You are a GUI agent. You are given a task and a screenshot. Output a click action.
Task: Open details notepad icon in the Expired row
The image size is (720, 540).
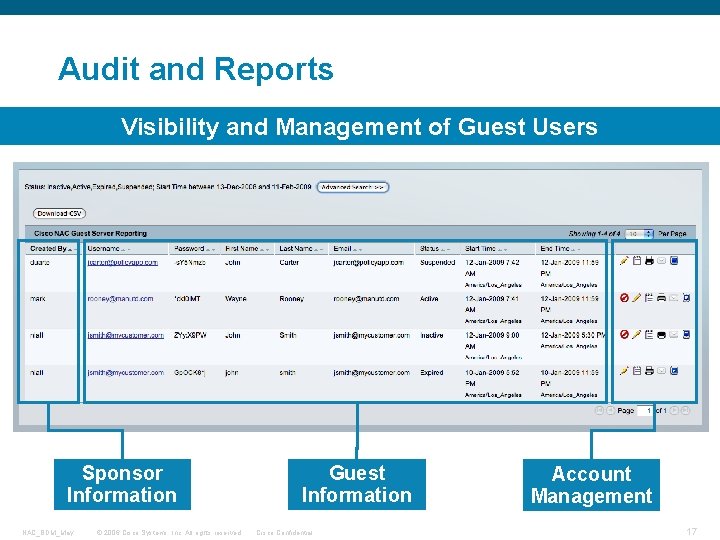(x=636, y=371)
